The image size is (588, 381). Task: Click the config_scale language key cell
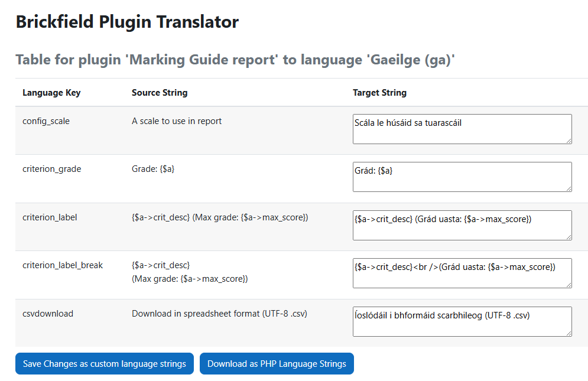pos(46,121)
